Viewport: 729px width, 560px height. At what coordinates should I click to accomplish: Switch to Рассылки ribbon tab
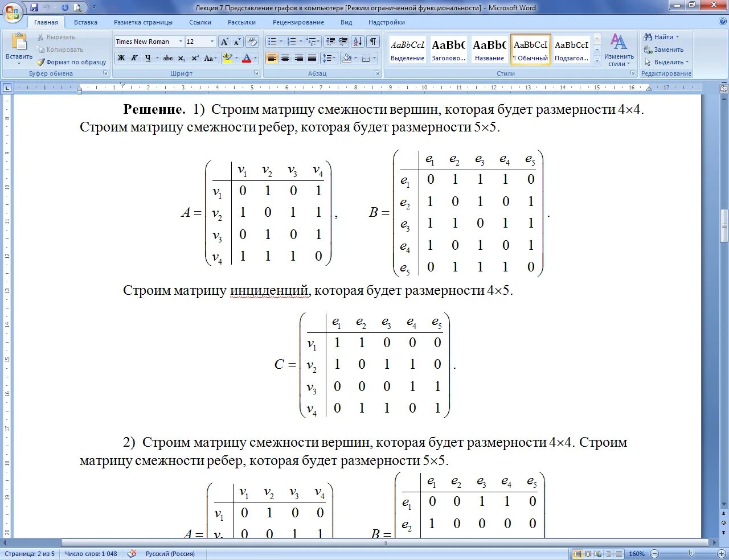(241, 22)
